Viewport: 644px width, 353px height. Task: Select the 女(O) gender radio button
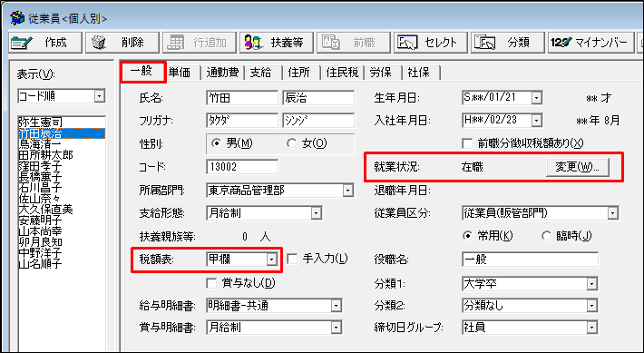click(291, 143)
